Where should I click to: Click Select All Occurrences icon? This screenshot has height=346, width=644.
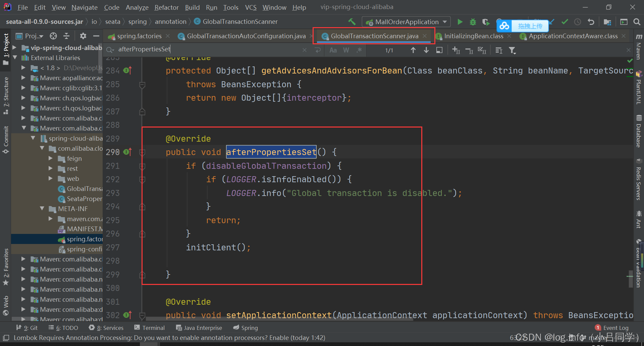pyautogui.click(x=482, y=50)
